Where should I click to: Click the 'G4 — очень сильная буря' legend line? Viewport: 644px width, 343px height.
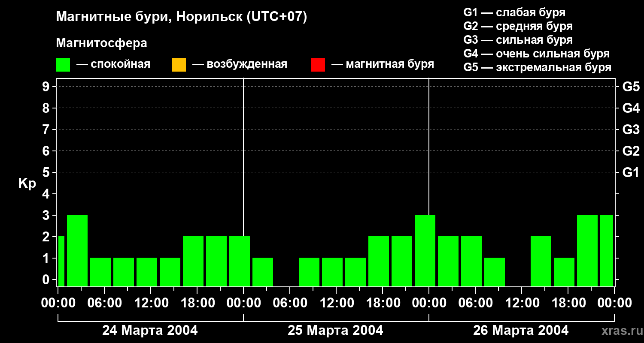[x=537, y=54]
